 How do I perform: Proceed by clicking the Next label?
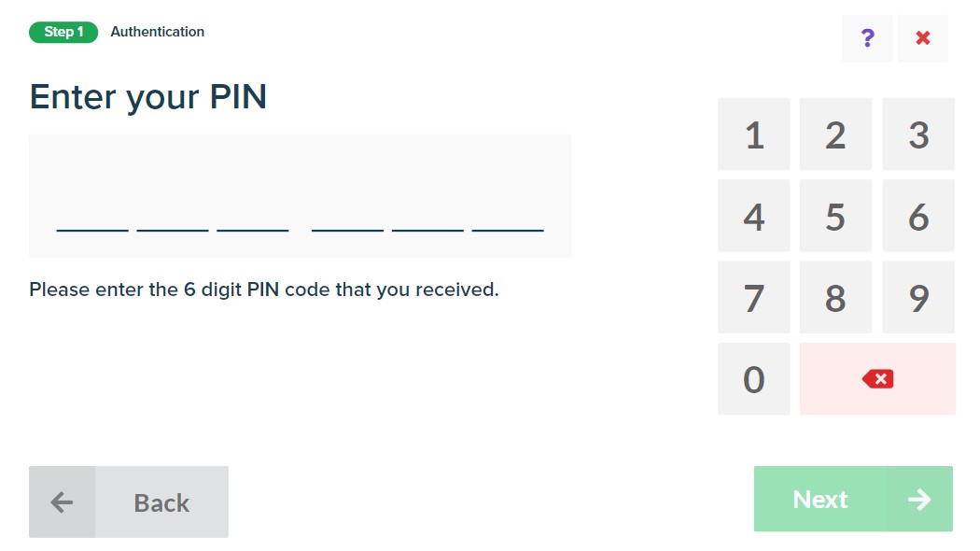coord(820,500)
